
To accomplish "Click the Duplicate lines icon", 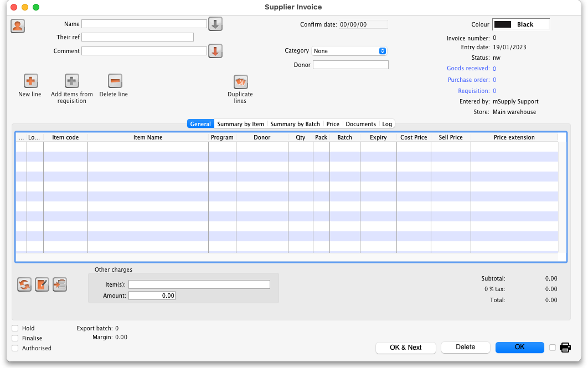I will coord(240,82).
